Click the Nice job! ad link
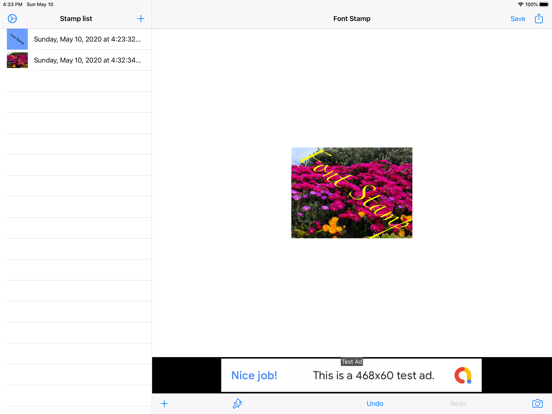This screenshot has height=414, width=552. click(254, 375)
